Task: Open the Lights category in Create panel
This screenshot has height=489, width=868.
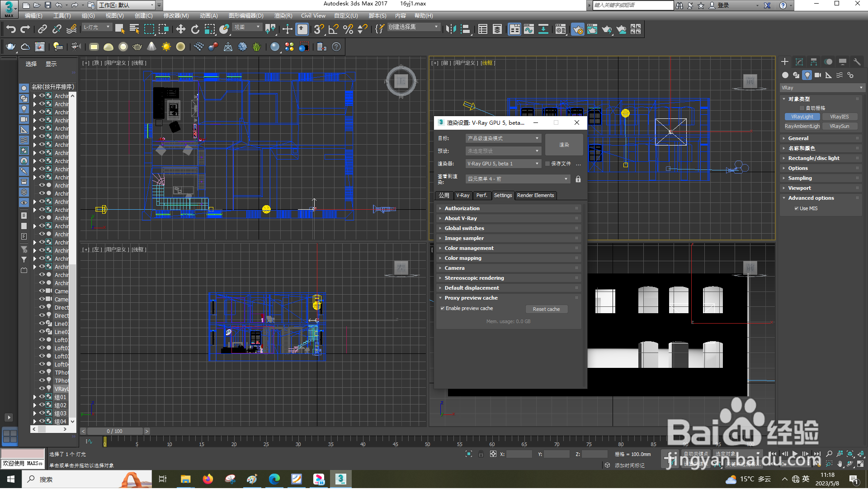Action: pyautogui.click(x=807, y=75)
